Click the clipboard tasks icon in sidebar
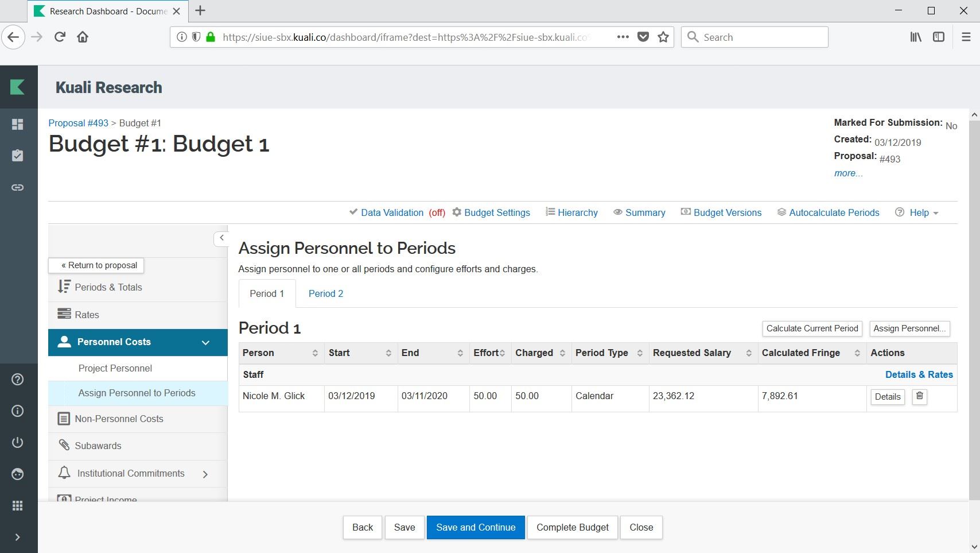Viewport: 980px width, 553px height. [18, 156]
